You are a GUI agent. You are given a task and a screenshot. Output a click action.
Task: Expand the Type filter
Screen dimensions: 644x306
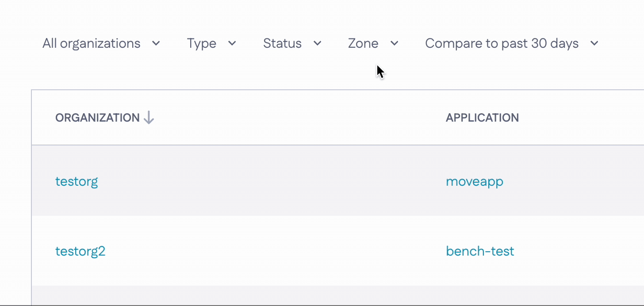(212, 43)
